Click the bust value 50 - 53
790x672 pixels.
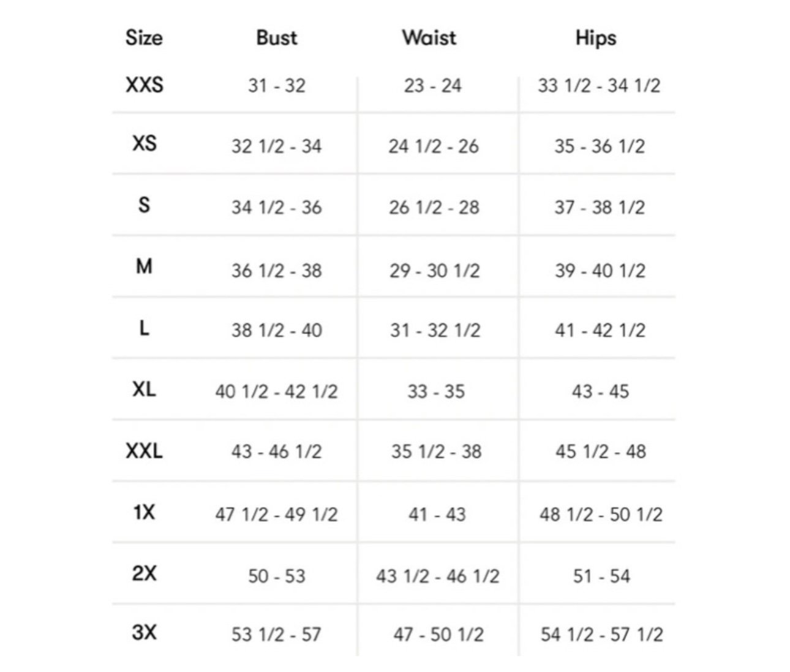pos(277,576)
